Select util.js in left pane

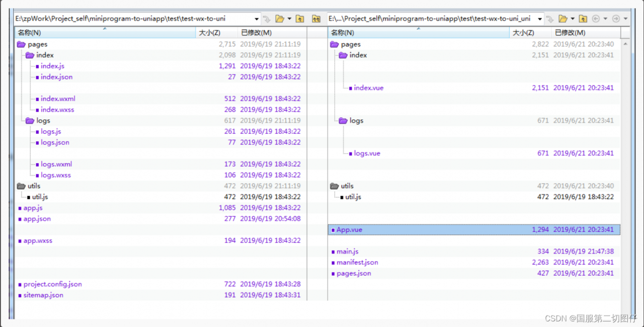pos(40,197)
